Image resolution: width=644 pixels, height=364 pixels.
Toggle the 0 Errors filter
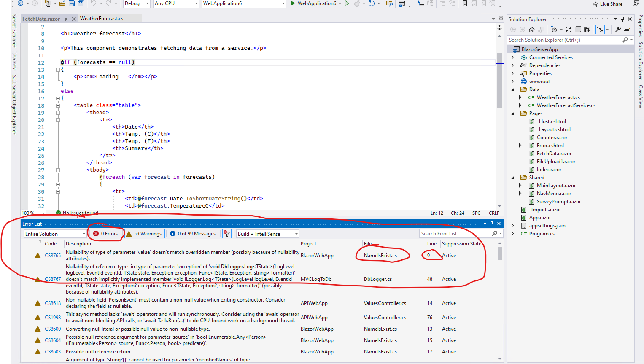(105, 233)
